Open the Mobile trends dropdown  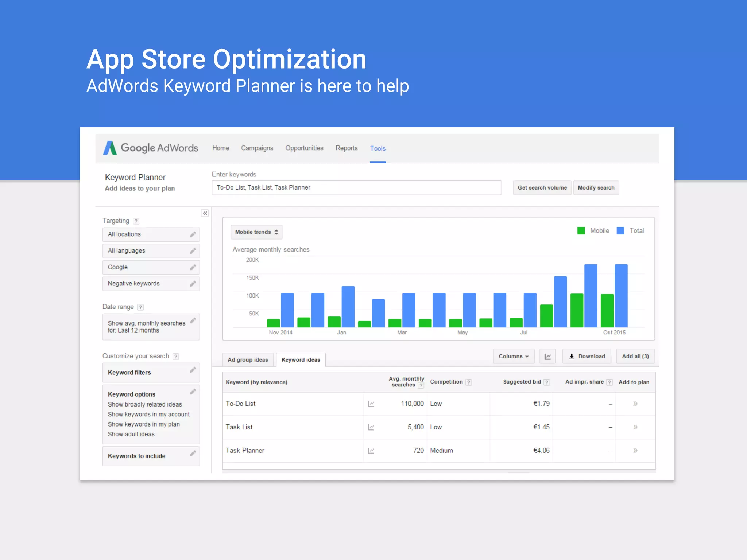click(256, 232)
